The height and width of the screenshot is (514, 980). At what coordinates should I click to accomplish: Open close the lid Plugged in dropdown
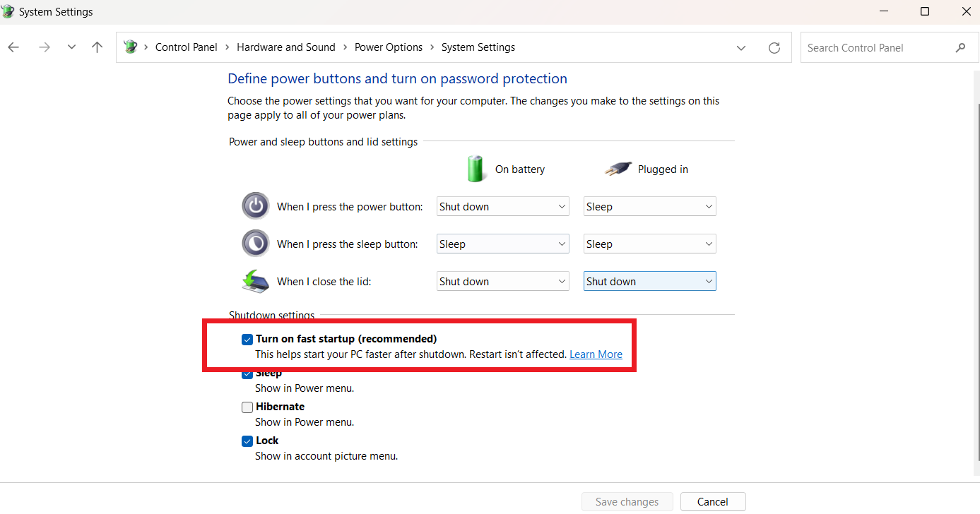(649, 282)
